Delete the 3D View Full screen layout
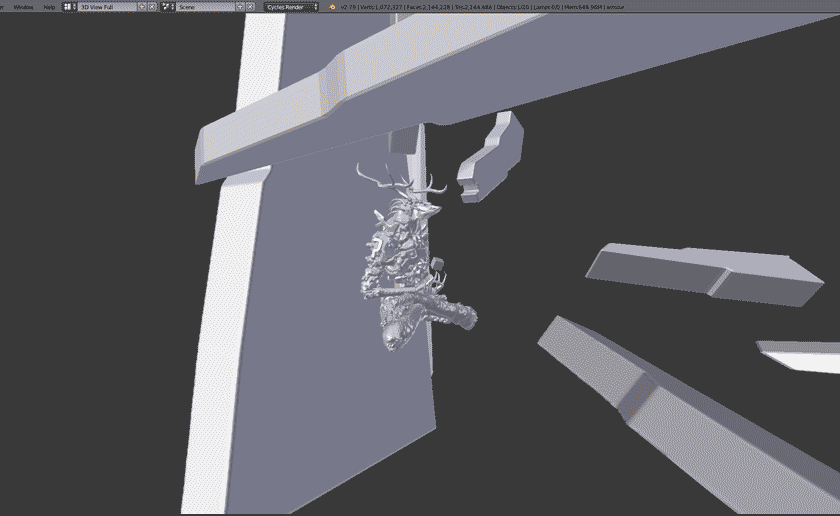840x516 pixels. 151,6
